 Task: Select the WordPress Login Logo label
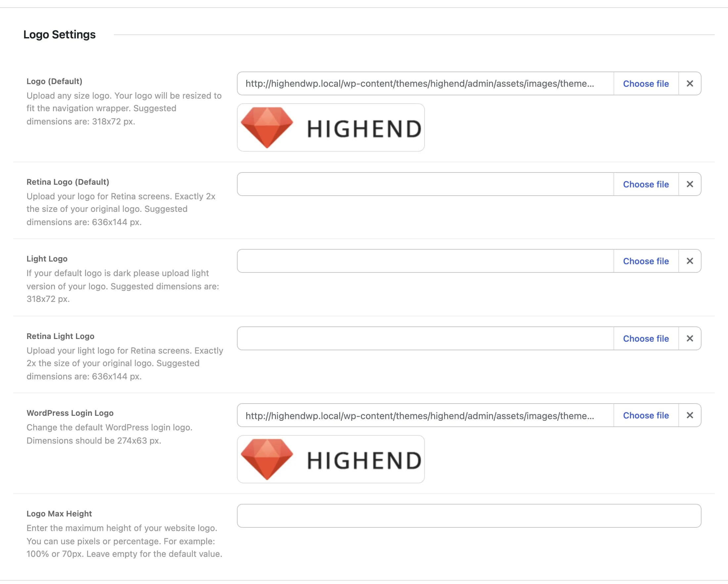(x=70, y=413)
